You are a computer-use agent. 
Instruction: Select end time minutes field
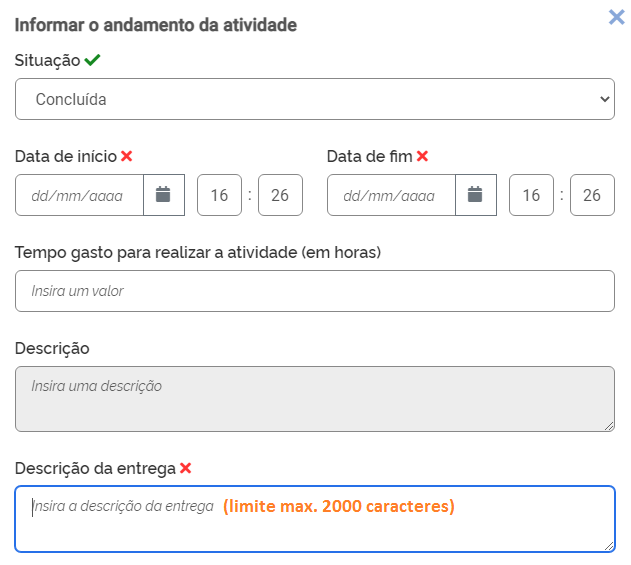tap(592, 195)
